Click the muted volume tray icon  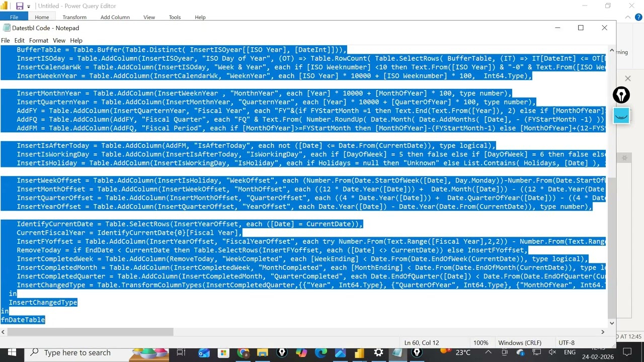552,352
